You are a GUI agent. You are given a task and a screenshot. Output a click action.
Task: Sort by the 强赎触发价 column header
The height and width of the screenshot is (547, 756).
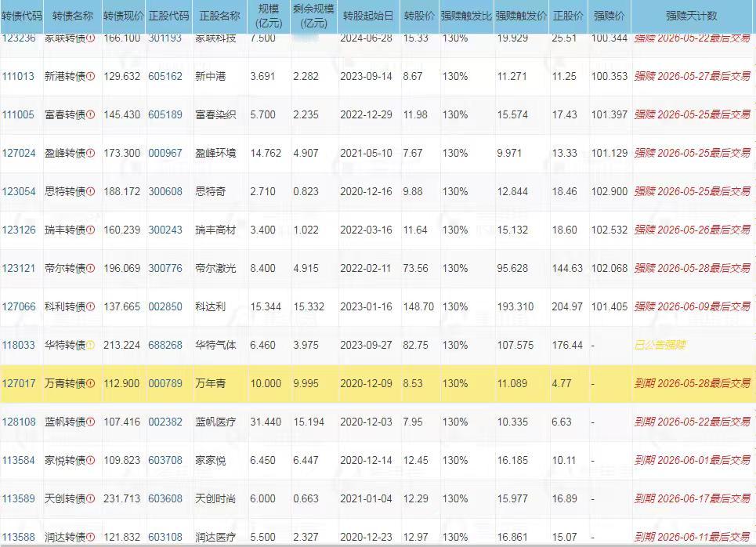click(x=521, y=16)
